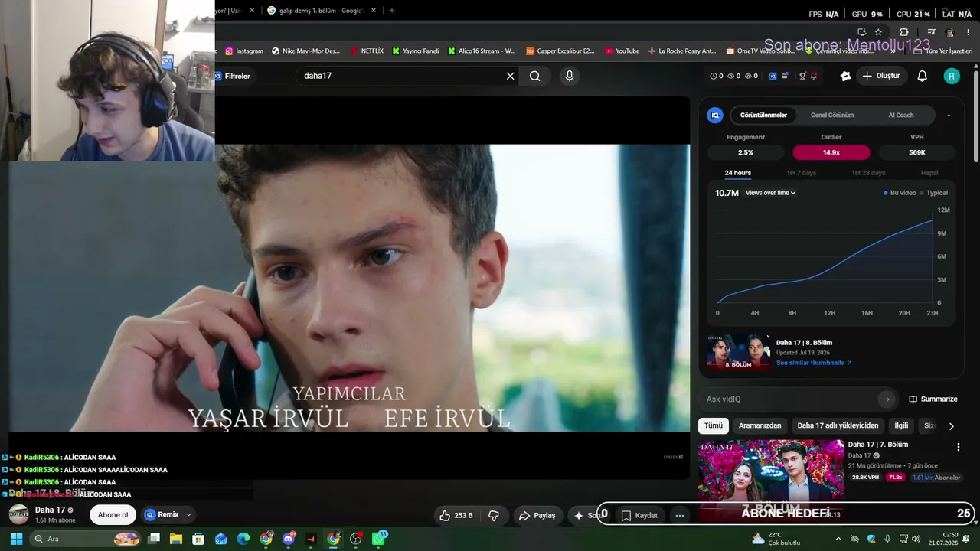Open the Instagram bookmark
Image resolution: width=980 pixels, height=551 pixels.
244,51
